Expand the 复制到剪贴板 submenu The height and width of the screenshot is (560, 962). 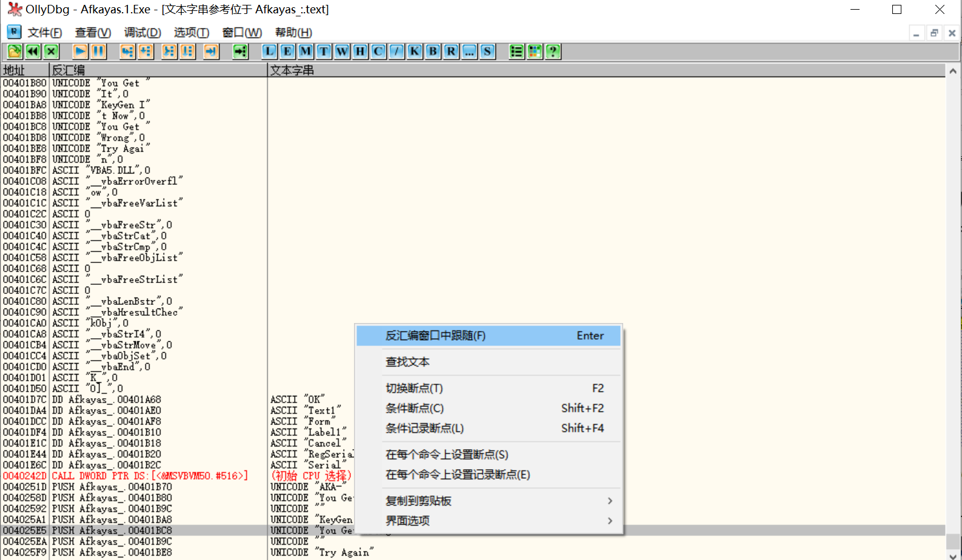click(x=489, y=501)
